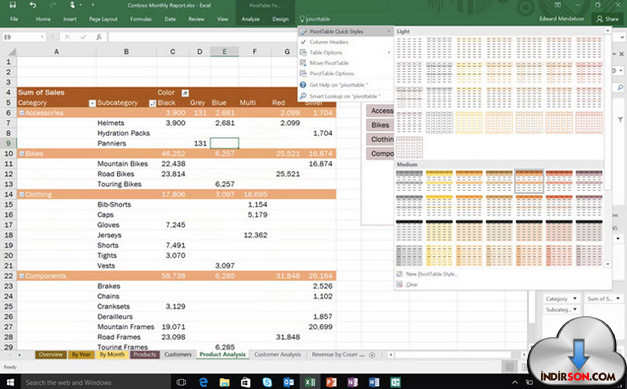Screen dimensions: 627x389
Task: Collapse the Accessories category group
Action: point(22,113)
